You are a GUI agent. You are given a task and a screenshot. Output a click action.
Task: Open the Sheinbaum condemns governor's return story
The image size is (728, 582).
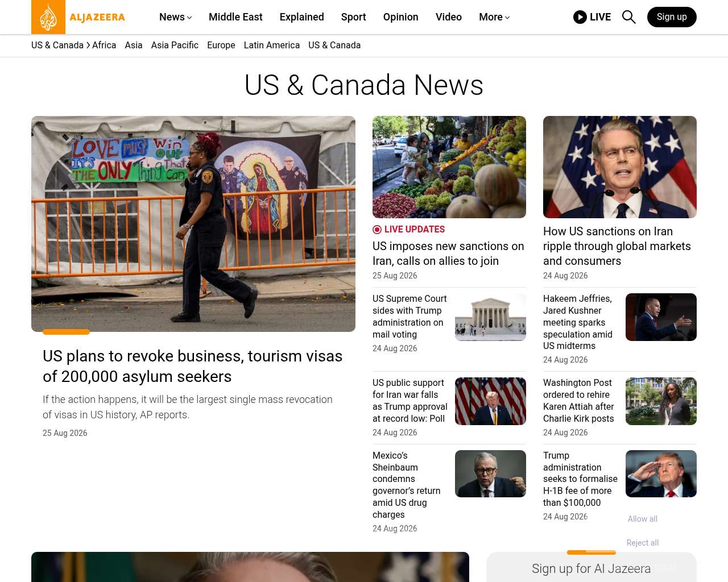point(407,485)
